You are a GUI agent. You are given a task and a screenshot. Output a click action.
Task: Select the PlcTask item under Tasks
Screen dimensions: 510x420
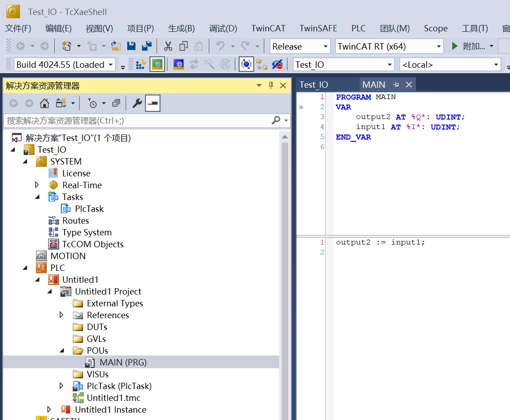89,209
